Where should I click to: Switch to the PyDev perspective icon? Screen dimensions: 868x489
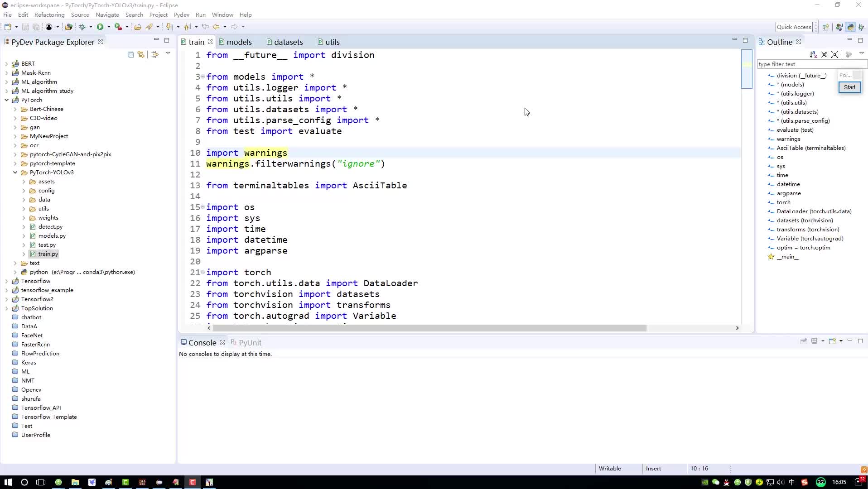pos(850,27)
